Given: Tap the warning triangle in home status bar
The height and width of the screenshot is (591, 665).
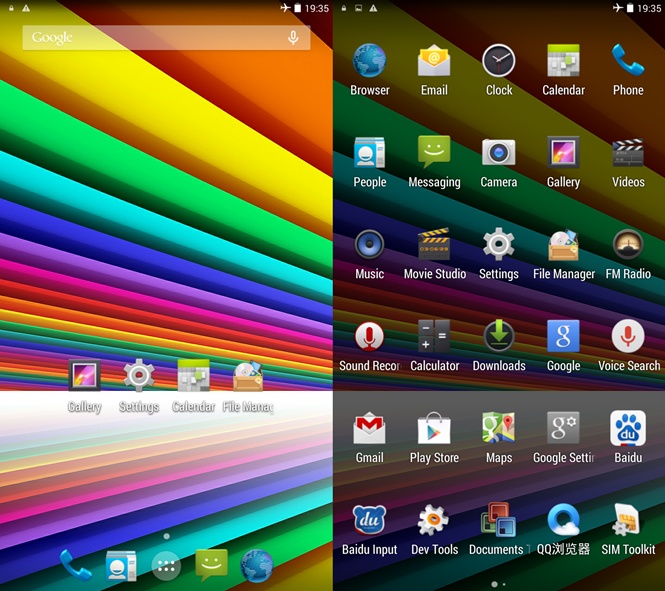Looking at the screenshot, I should (26, 8).
